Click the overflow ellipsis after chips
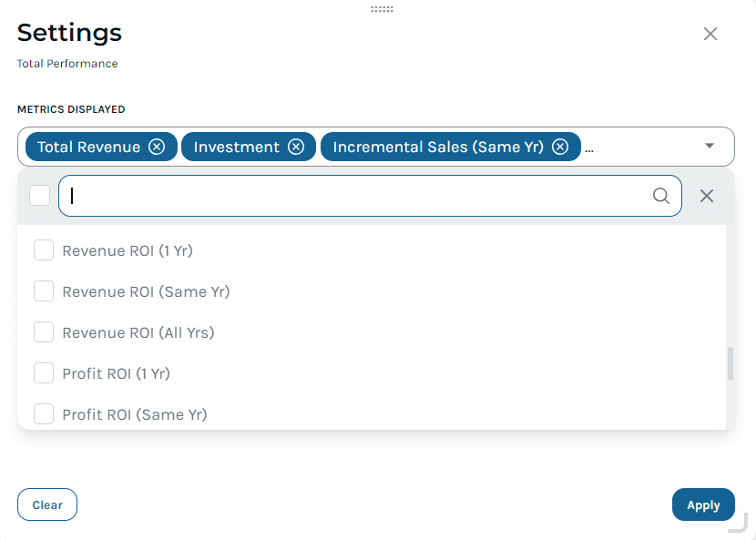This screenshot has width=756, height=540. click(589, 150)
